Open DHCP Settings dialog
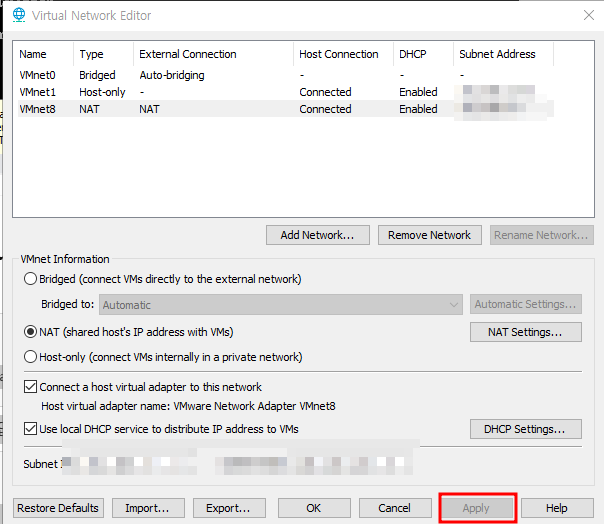 click(526, 429)
